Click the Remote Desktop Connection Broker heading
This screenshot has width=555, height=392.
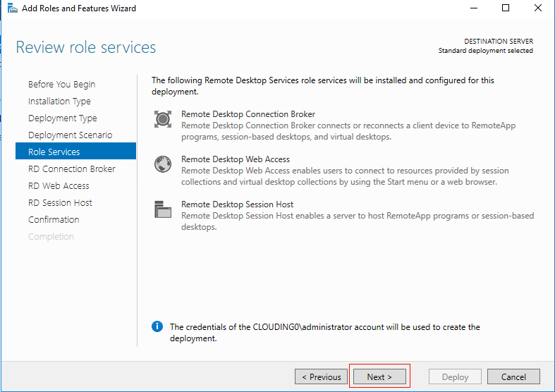coord(248,114)
